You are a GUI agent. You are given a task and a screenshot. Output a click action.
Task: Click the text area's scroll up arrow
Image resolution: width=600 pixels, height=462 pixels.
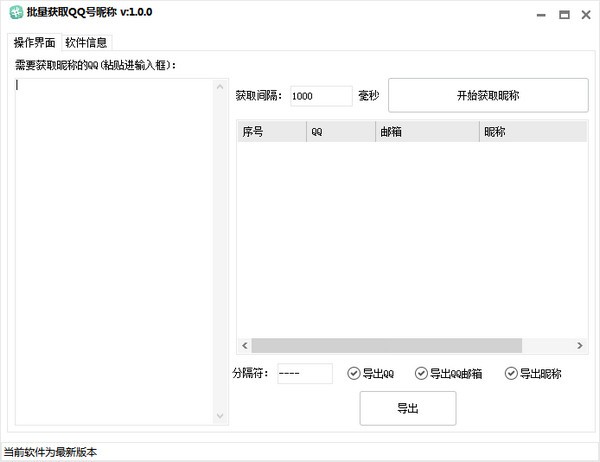[x=221, y=87]
